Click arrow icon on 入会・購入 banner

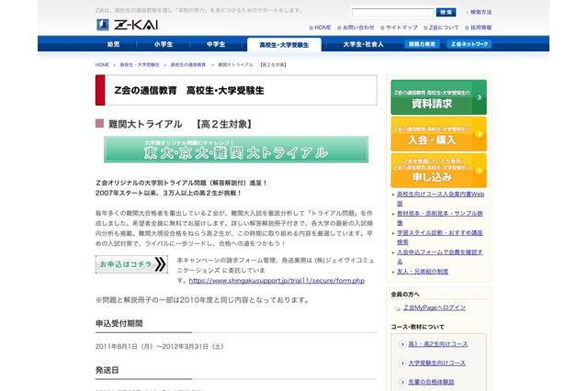(479, 134)
